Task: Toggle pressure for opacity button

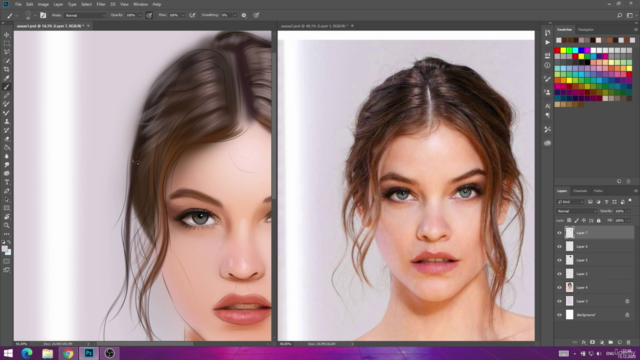Action: pos(149,15)
